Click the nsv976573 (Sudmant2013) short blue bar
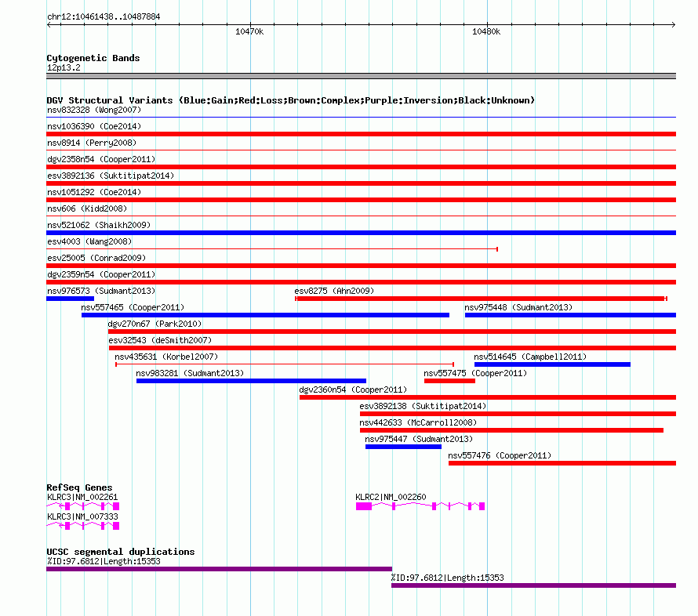 (x=70, y=299)
